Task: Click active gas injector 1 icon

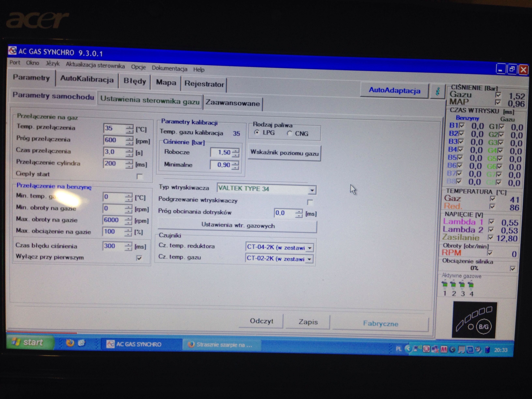Action: coord(444,285)
